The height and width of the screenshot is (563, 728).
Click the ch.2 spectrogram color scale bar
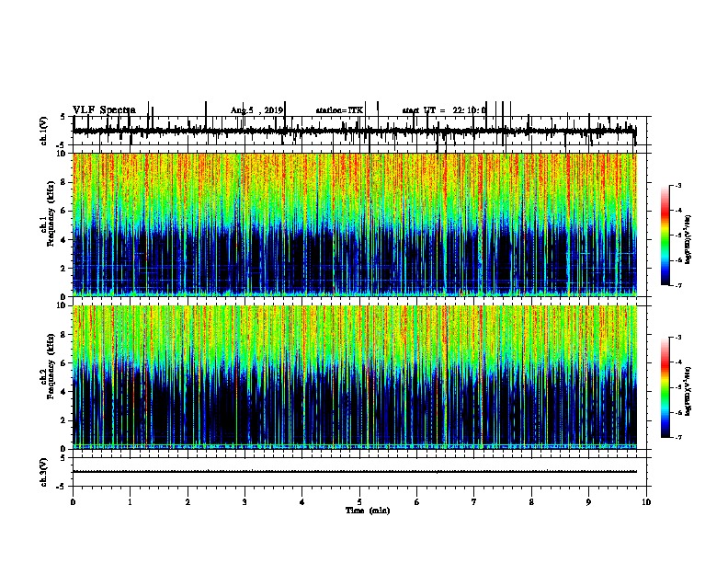click(665, 387)
